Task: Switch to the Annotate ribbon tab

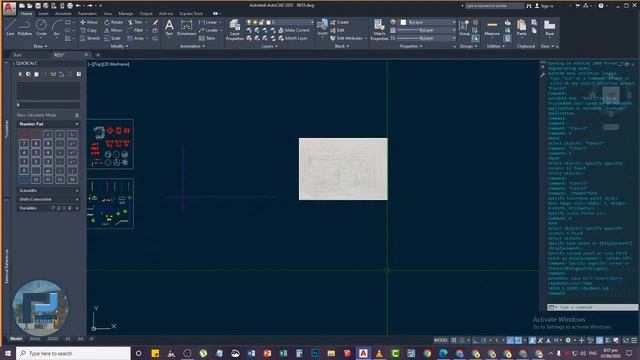Action: point(63,13)
